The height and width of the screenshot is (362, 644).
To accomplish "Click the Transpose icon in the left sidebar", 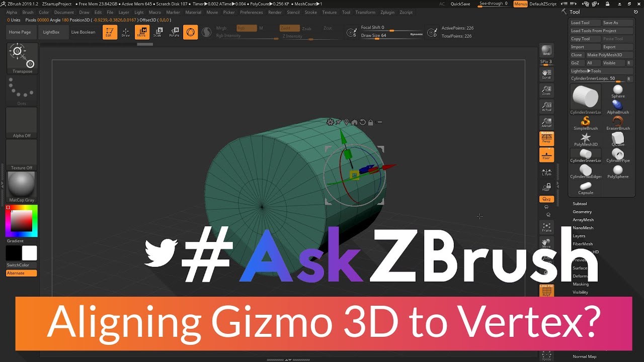I will (x=21, y=54).
